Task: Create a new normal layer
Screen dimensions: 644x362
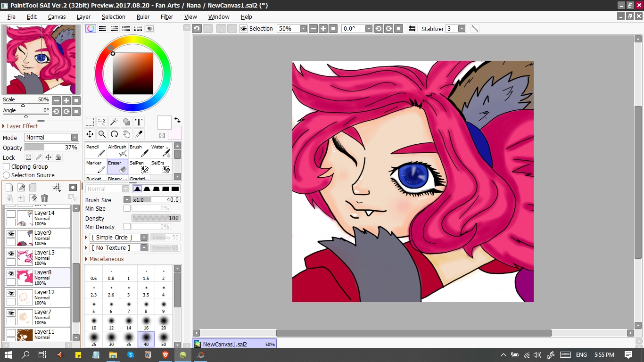Action: (x=9, y=188)
